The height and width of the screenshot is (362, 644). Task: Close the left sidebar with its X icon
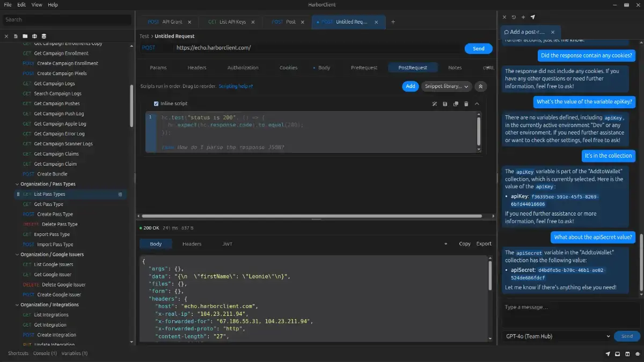6,36
